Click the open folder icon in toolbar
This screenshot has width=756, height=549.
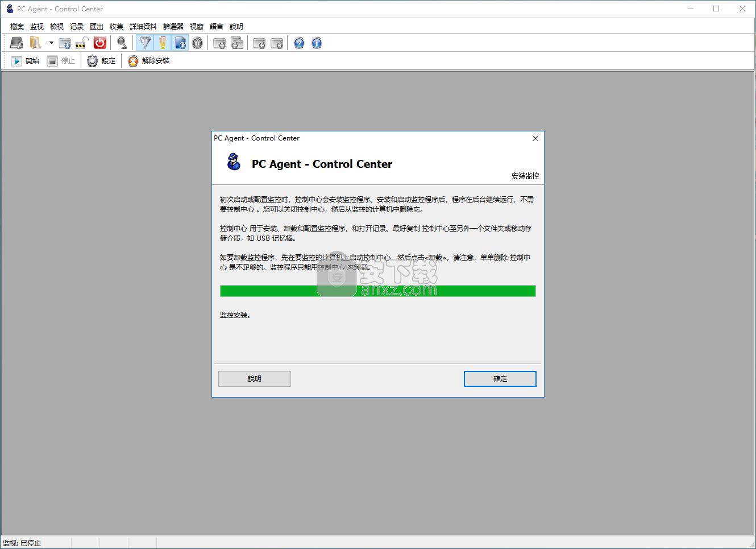(35, 43)
